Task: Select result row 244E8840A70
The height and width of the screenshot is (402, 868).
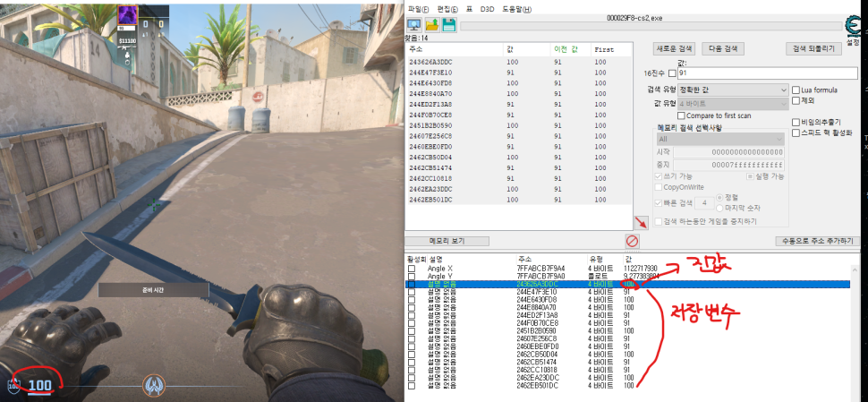Action: [x=519, y=94]
